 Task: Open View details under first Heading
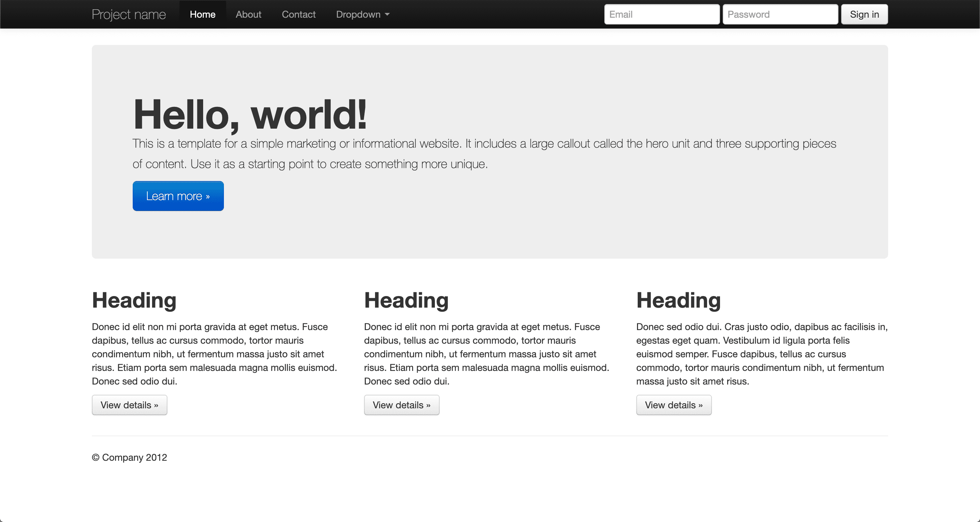pyautogui.click(x=129, y=405)
